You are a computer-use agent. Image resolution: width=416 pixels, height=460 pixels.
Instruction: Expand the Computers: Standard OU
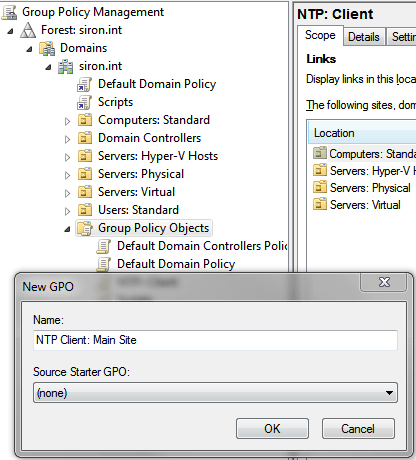(67, 121)
